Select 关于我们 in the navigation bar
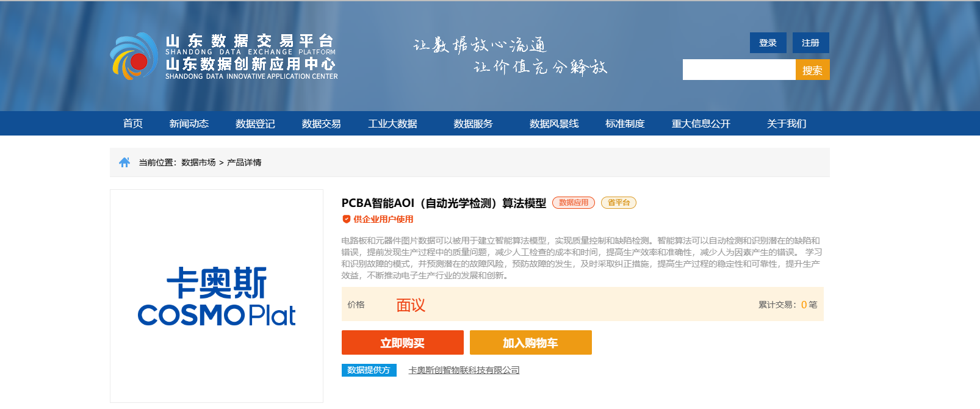The image size is (980, 409). (787, 123)
